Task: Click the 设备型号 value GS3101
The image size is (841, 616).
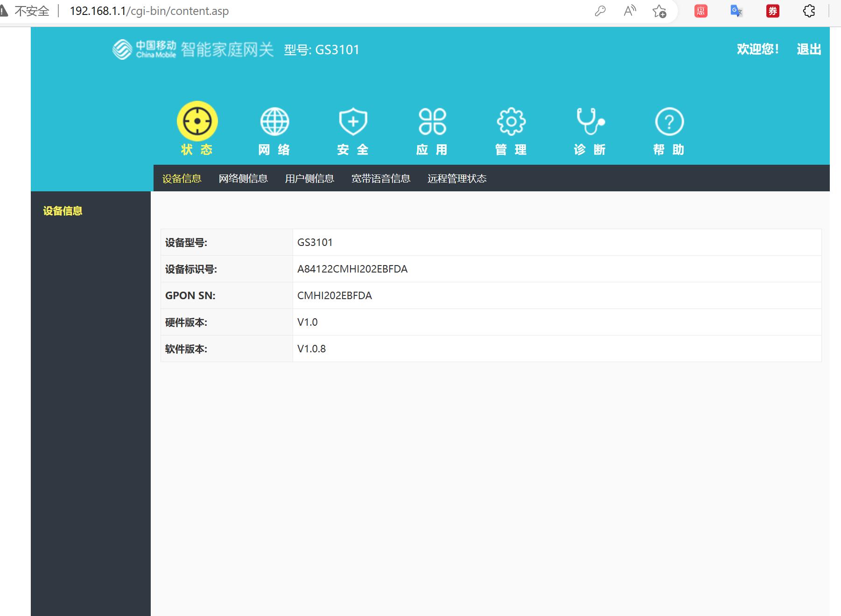Action: point(315,242)
